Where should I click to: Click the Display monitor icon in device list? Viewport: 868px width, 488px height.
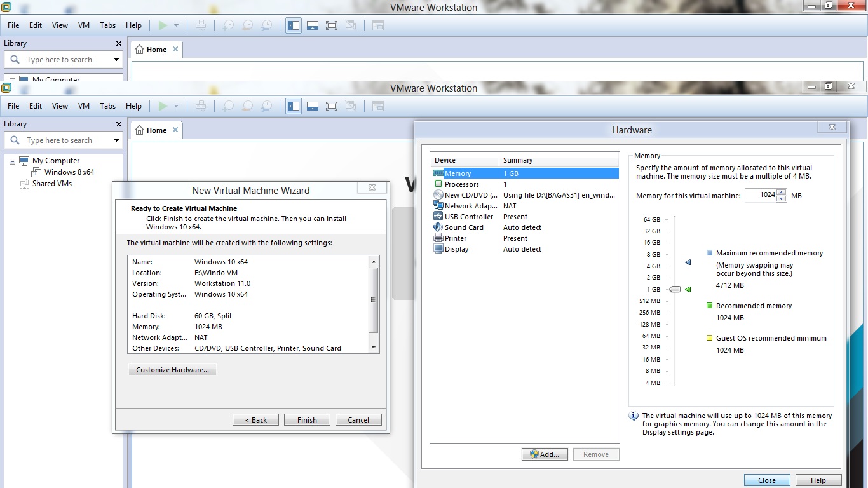(x=438, y=249)
